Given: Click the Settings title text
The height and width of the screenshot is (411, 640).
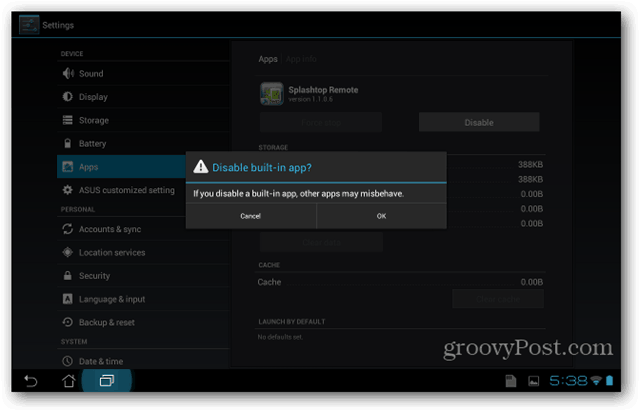Looking at the screenshot, I should click(58, 25).
